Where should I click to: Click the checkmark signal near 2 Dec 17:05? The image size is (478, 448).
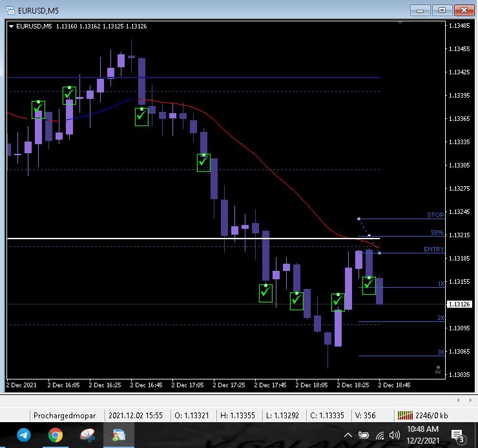(203, 163)
